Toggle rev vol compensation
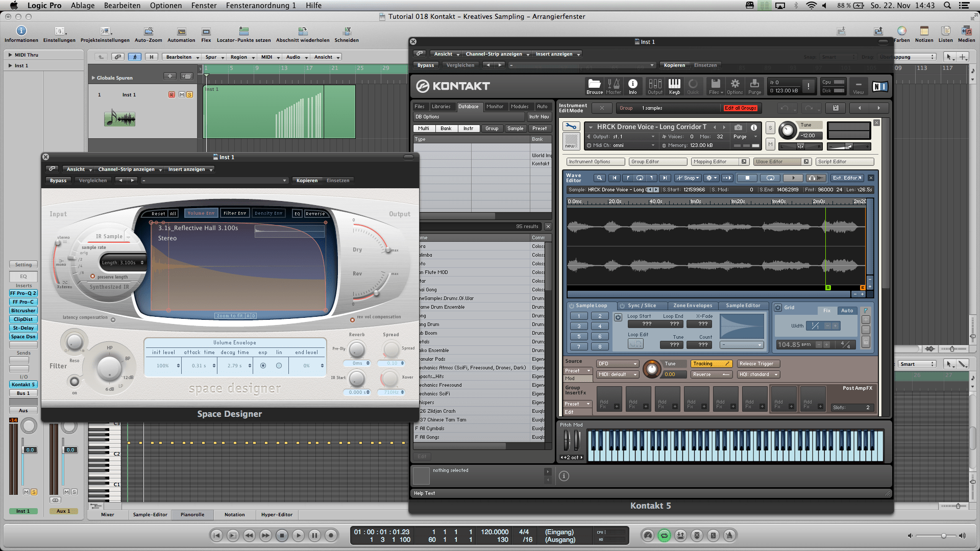The height and width of the screenshot is (551, 980). (352, 320)
